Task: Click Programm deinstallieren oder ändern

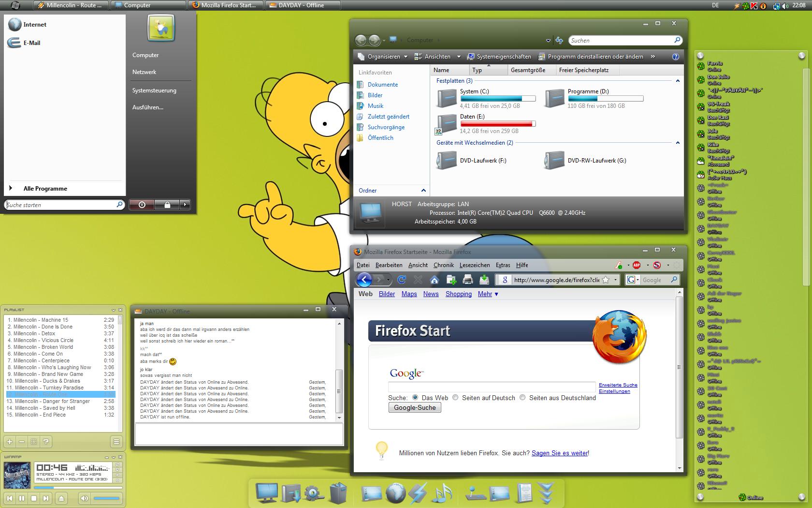Action: coord(591,57)
